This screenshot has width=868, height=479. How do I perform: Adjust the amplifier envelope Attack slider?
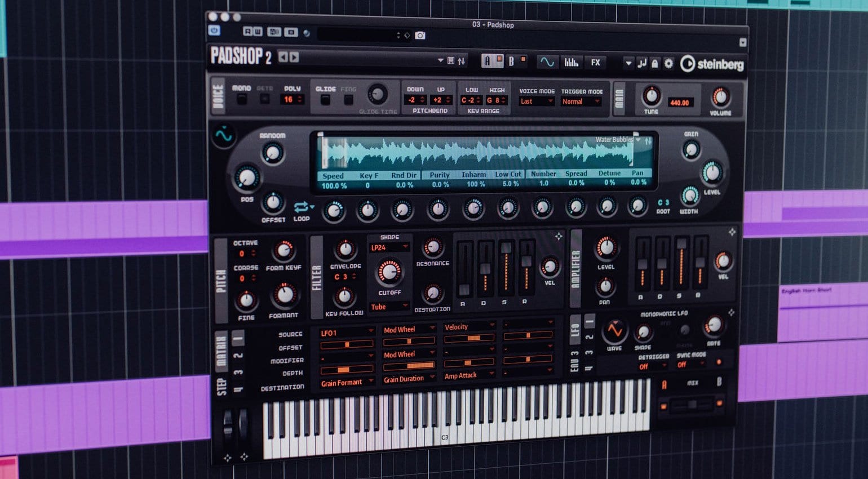643,265
